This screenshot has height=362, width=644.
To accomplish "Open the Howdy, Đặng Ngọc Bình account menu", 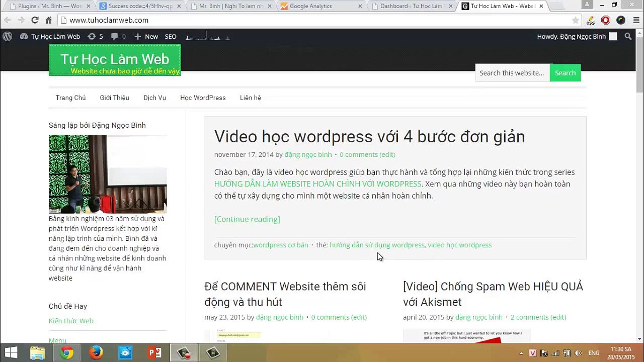I will point(577,36).
